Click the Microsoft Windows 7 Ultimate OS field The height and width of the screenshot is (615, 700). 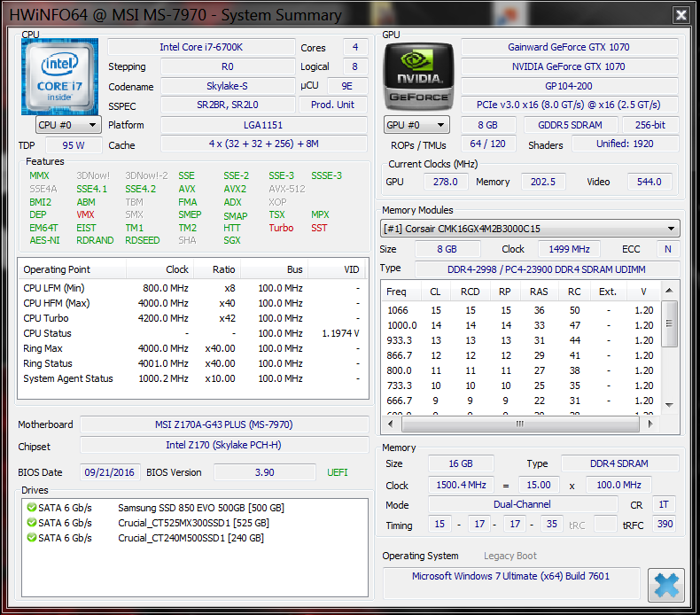(x=511, y=583)
